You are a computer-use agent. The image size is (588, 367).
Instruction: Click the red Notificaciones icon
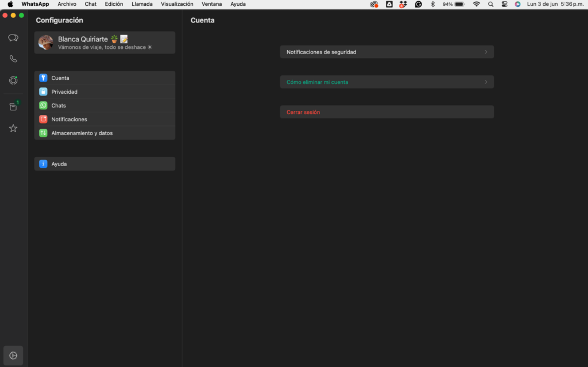[43, 119]
